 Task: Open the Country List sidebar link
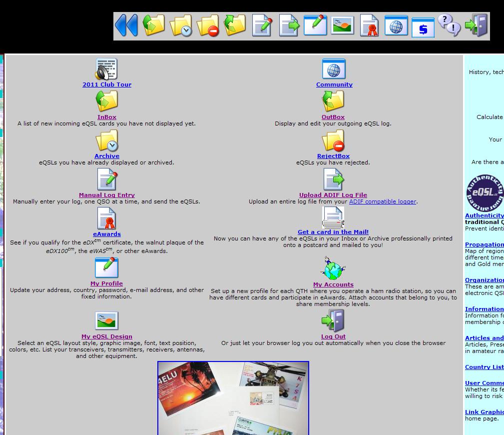point(485,367)
